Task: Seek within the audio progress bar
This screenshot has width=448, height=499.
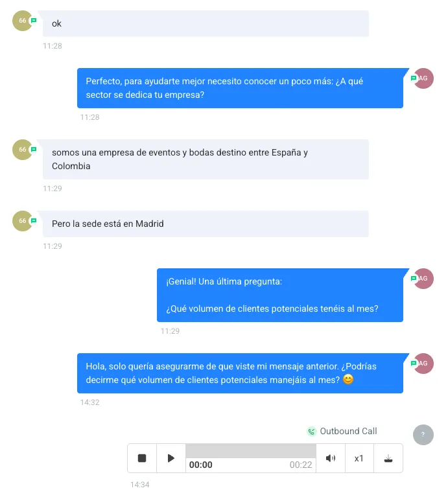Action: [x=251, y=451]
